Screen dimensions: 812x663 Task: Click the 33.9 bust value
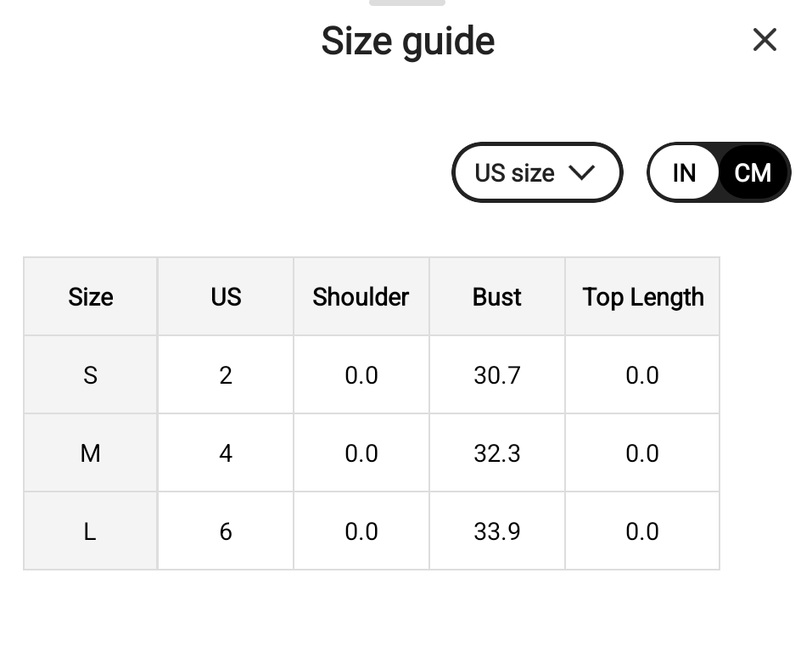click(x=497, y=531)
